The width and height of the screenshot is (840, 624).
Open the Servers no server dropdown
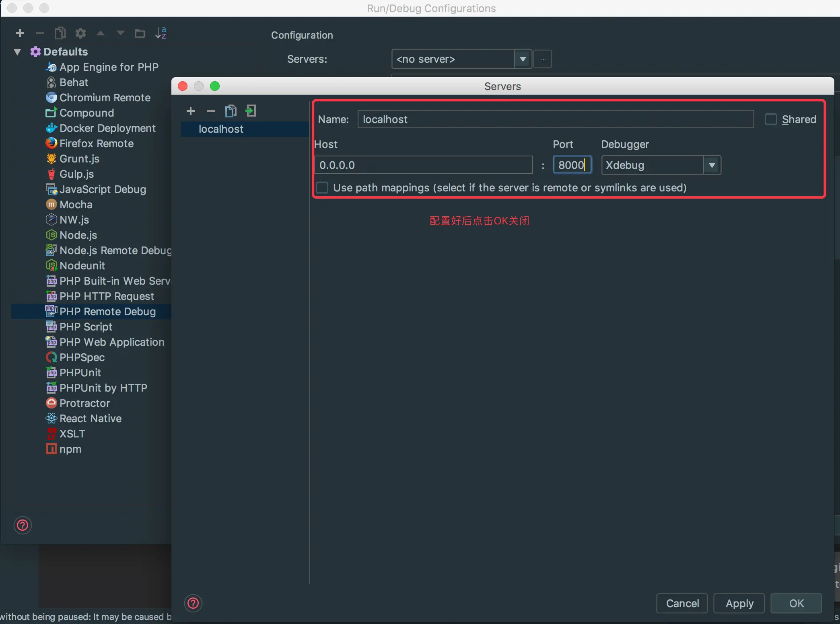(x=523, y=60)
